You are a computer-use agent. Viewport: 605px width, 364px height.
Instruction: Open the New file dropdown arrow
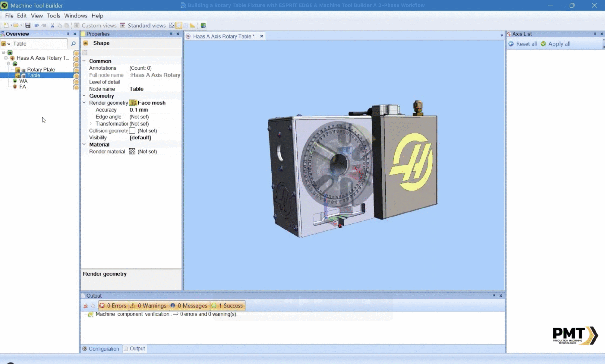tap(11, 25)
